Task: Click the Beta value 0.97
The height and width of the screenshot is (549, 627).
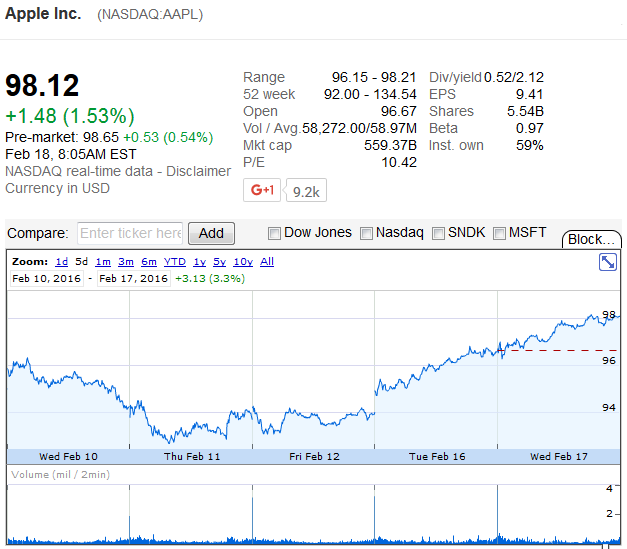Action: 529,128
